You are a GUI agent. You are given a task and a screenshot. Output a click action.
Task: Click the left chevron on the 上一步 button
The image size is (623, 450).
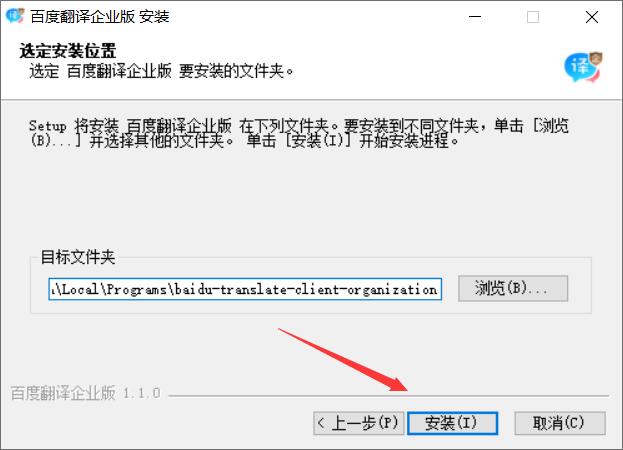point(321,423)
